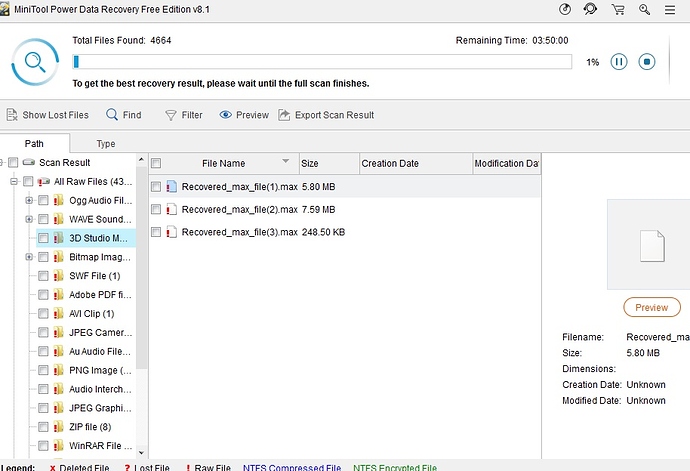Open the hamburger menu in title bar
This screenshot has height=471, width=690.
tap(670, 10)
